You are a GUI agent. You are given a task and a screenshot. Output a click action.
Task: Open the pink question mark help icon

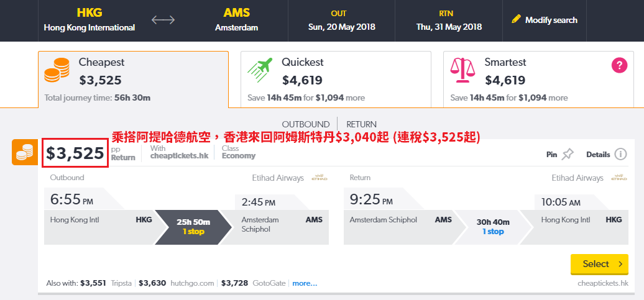619,65
